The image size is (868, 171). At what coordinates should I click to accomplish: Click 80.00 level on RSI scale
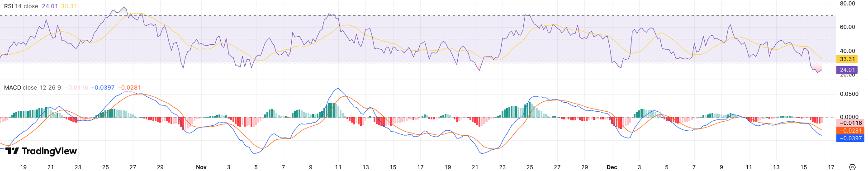[848, 4]
